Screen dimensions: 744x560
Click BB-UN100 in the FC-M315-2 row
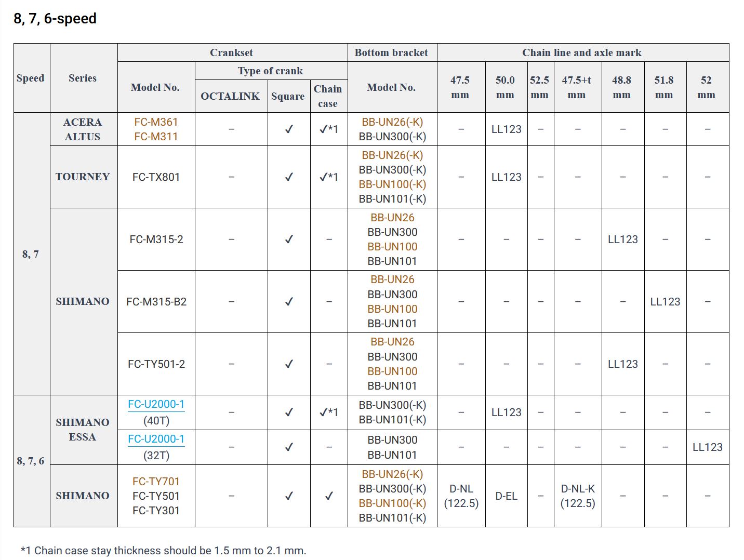click(x=392, y=247)
